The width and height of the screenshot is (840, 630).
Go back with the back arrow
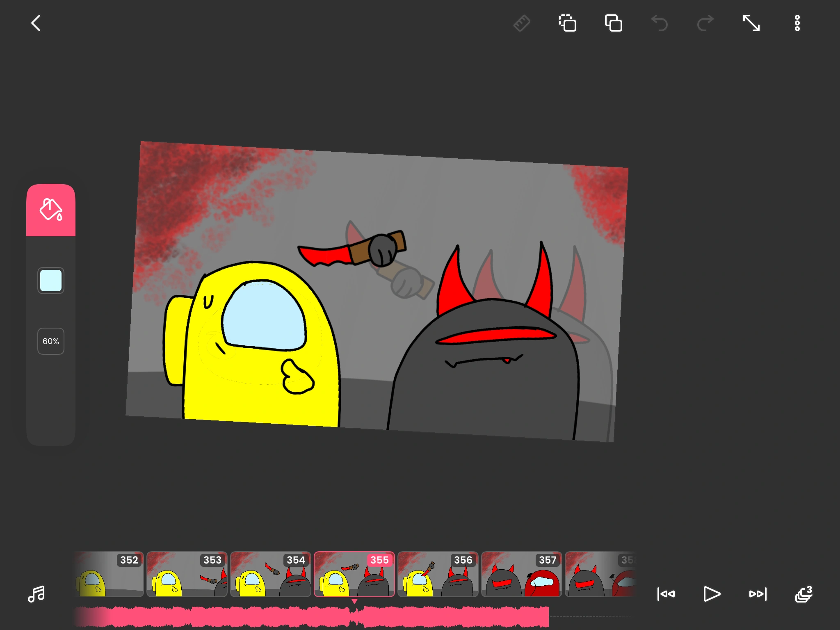tap(36, 23)
